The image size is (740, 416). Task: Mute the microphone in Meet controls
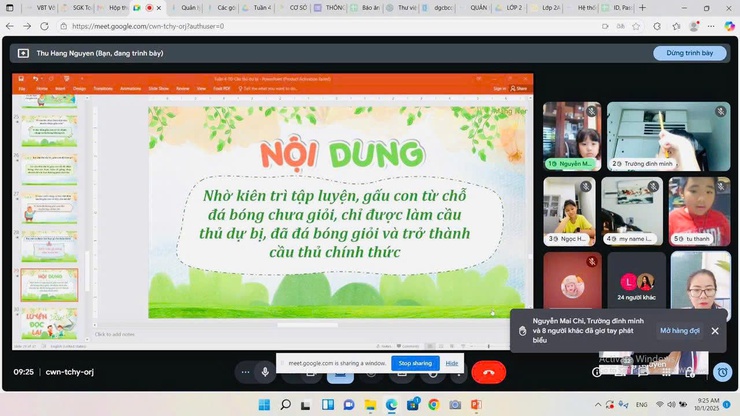[265, 372]
